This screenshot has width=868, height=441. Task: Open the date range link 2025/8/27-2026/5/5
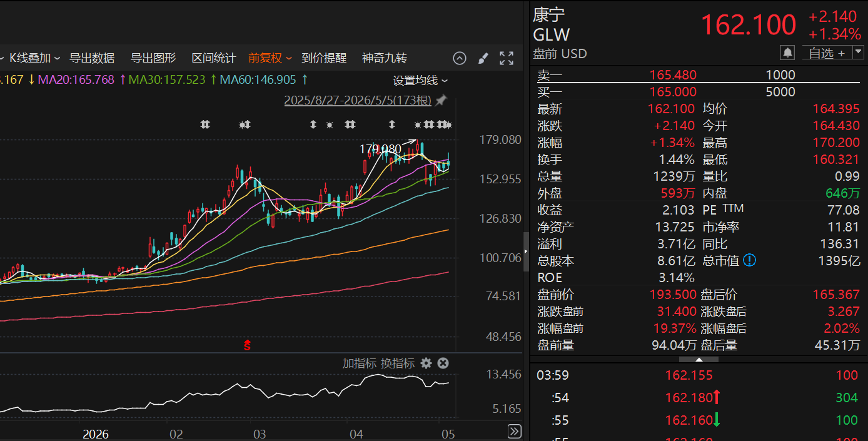(358, 100)
